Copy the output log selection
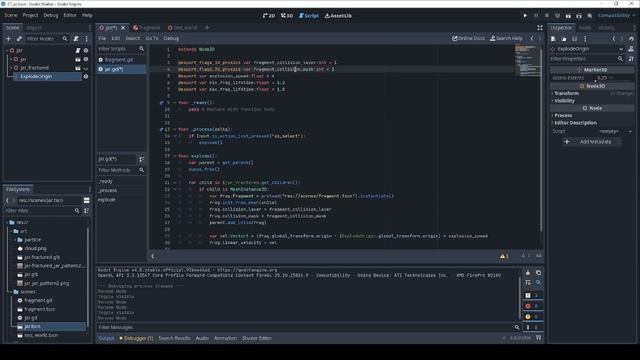This screenshot has height=360, width=640. click(538, 273)
